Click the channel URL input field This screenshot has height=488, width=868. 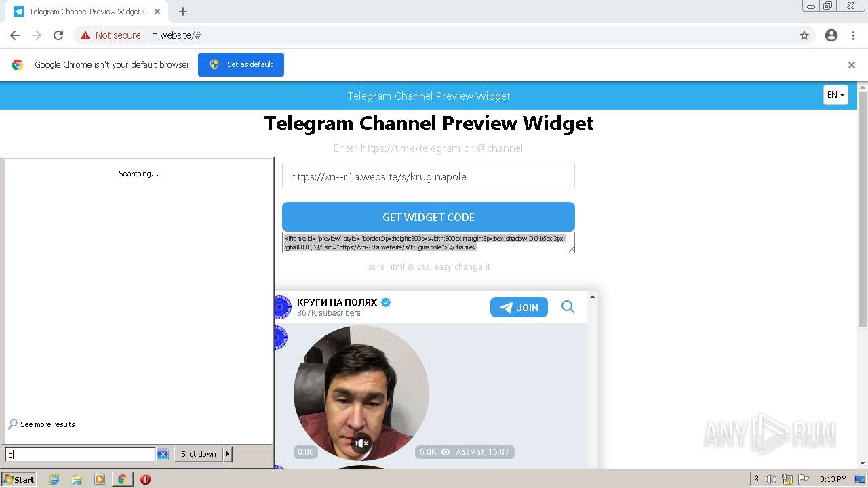pos(429,176)
